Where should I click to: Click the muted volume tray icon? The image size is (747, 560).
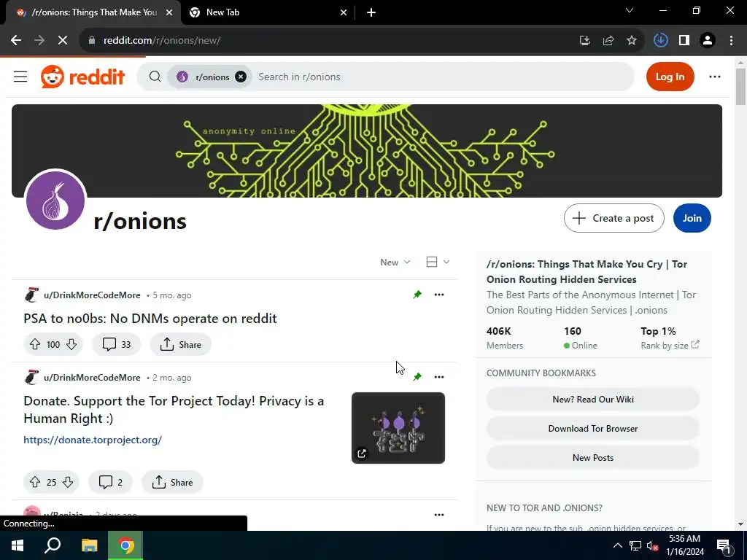pos(653,545)
